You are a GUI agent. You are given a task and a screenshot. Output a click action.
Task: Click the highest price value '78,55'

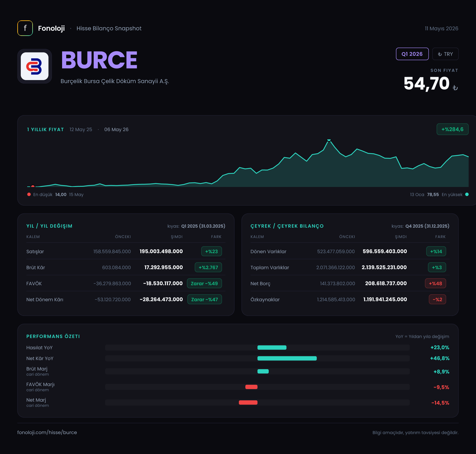pos(433,194)
